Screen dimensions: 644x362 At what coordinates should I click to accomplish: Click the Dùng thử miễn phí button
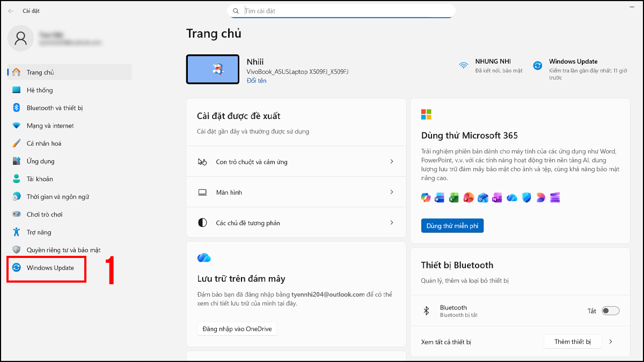pyautogui.click(x=452, y=225)
